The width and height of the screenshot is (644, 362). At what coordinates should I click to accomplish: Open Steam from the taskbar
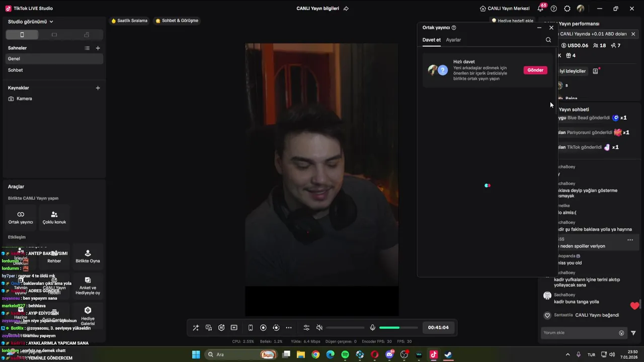448,354
